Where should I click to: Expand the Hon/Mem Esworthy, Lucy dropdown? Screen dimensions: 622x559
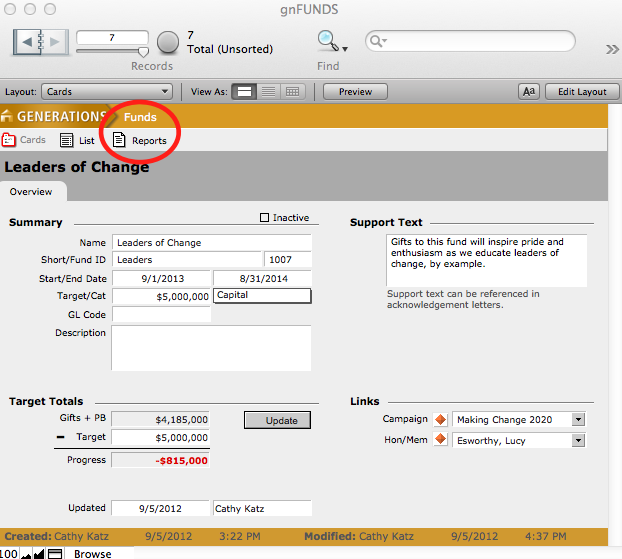click(x=578, y=439)
